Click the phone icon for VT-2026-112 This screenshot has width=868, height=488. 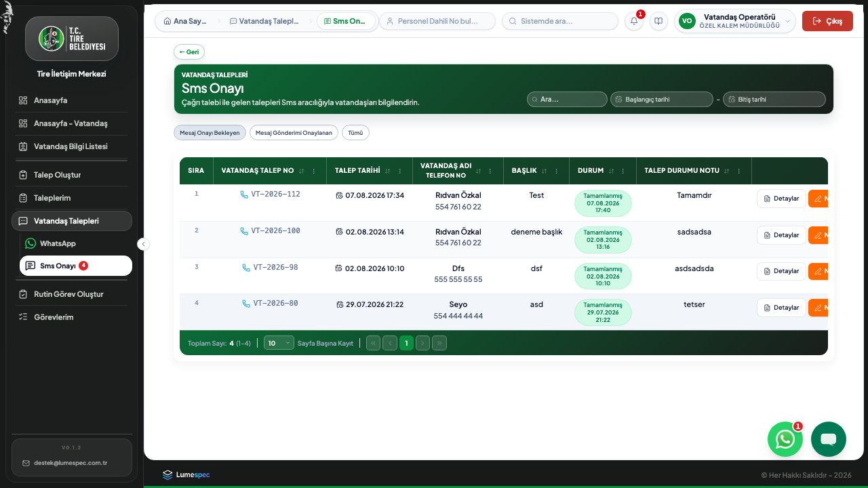(244, 195)
